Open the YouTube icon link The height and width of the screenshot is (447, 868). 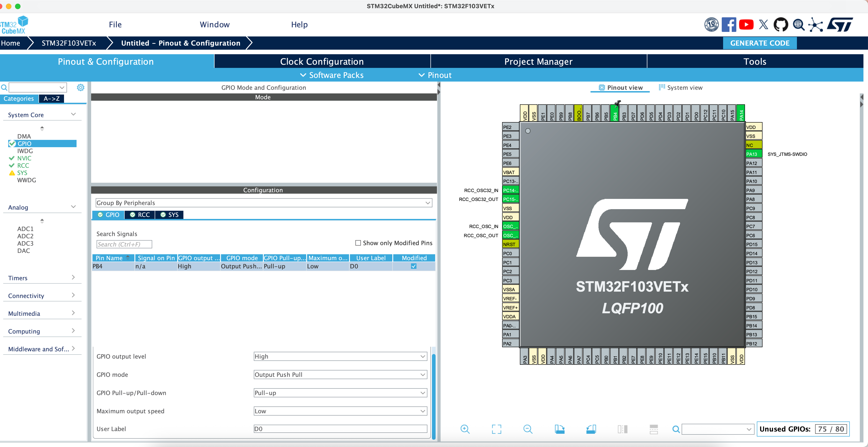click(746, 25)
